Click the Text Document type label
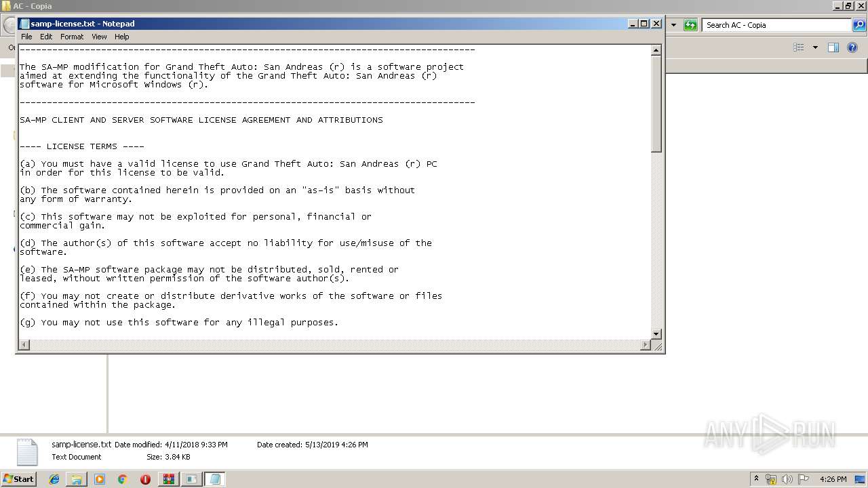868x488 pixels. click(77, 457)
